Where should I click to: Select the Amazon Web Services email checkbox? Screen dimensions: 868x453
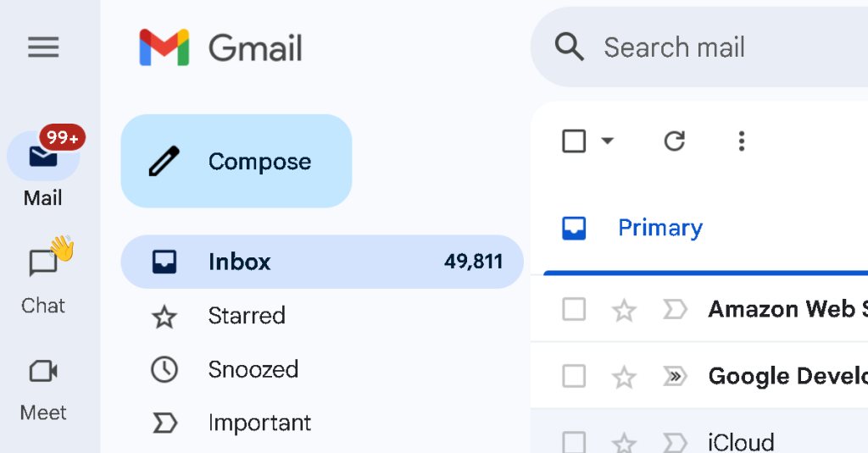[574, 309]
